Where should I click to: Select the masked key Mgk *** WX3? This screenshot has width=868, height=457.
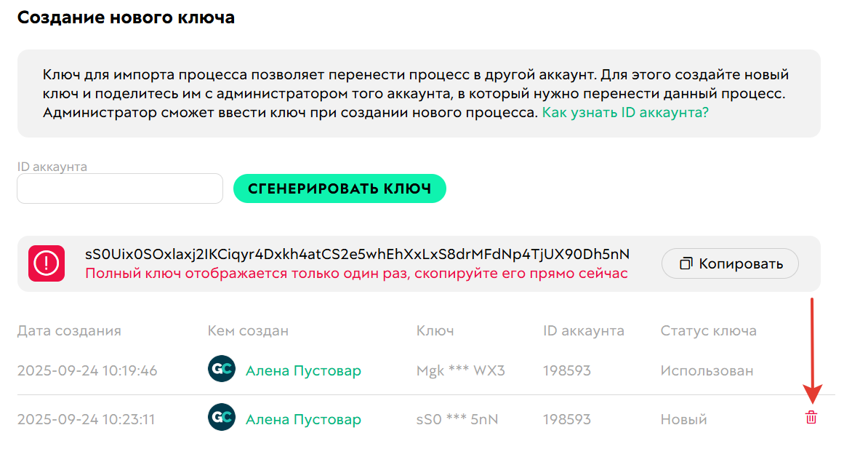pyautogui.click(x=460, y=370)
